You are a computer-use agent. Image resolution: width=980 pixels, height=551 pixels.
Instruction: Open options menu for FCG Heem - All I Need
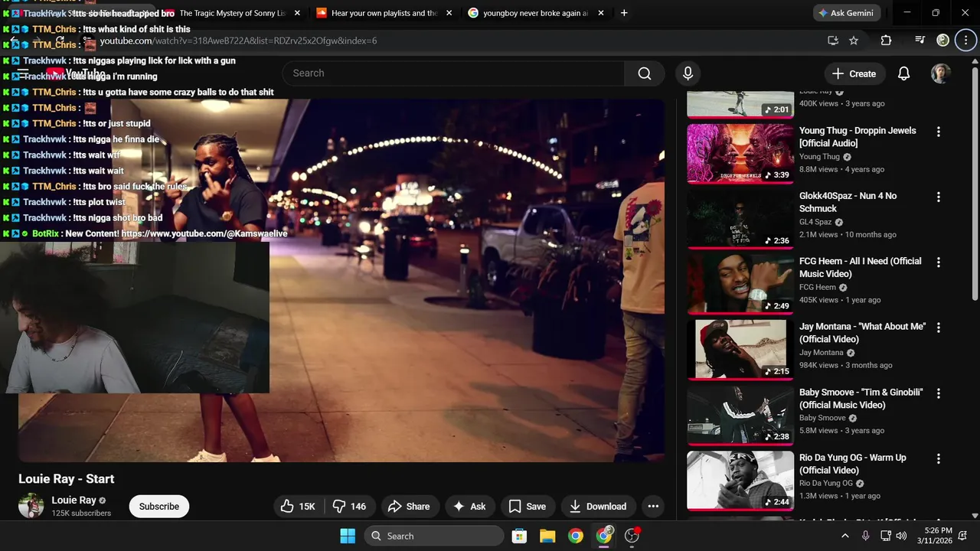(939, 262)
